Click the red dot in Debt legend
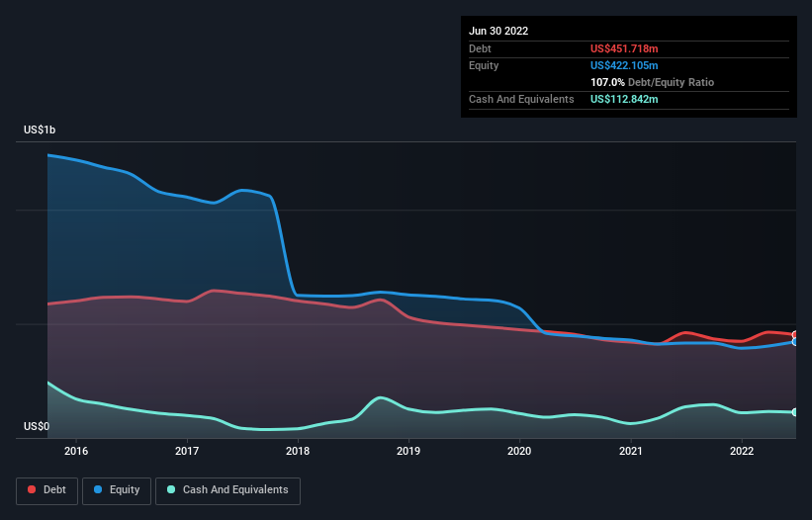 coord(32,489)
